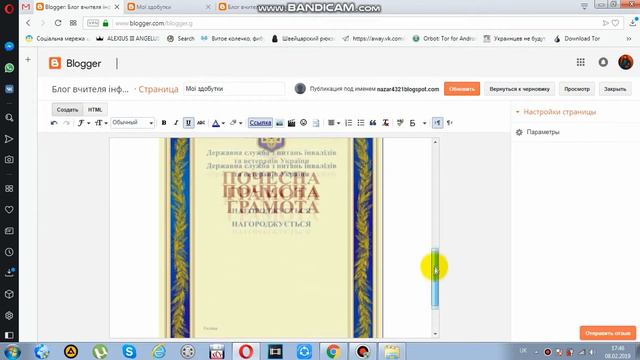Redo the last edit in the toolbar
Image resolution: width=640 pixels, height=360 pixels.
click(x=67, y=123)
